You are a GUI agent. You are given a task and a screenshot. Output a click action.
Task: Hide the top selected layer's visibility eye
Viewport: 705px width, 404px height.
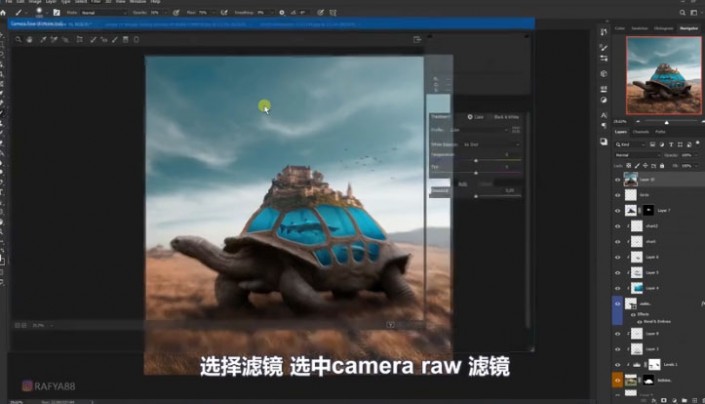click(x=617, y=180)
